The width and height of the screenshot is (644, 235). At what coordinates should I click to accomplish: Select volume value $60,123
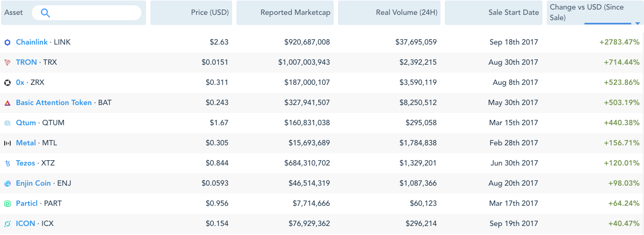[422, 204]
